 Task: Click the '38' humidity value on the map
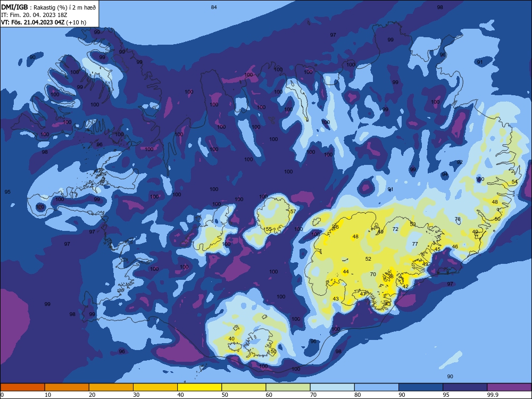[390, 277]
